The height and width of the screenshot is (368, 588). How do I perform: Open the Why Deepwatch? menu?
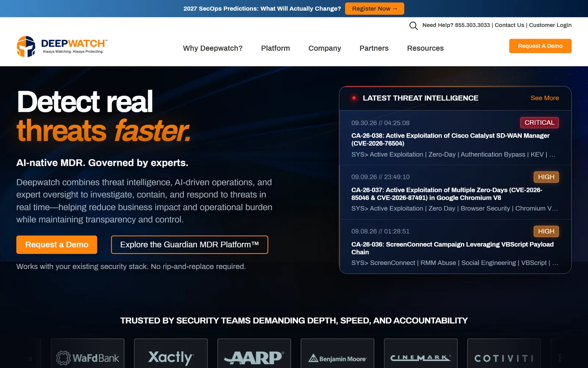tap(213, 48)
